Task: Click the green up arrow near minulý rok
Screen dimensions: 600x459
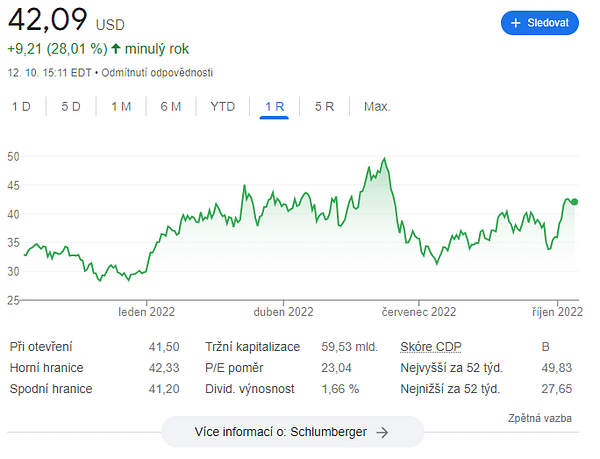Action: [x=116, y=49]
